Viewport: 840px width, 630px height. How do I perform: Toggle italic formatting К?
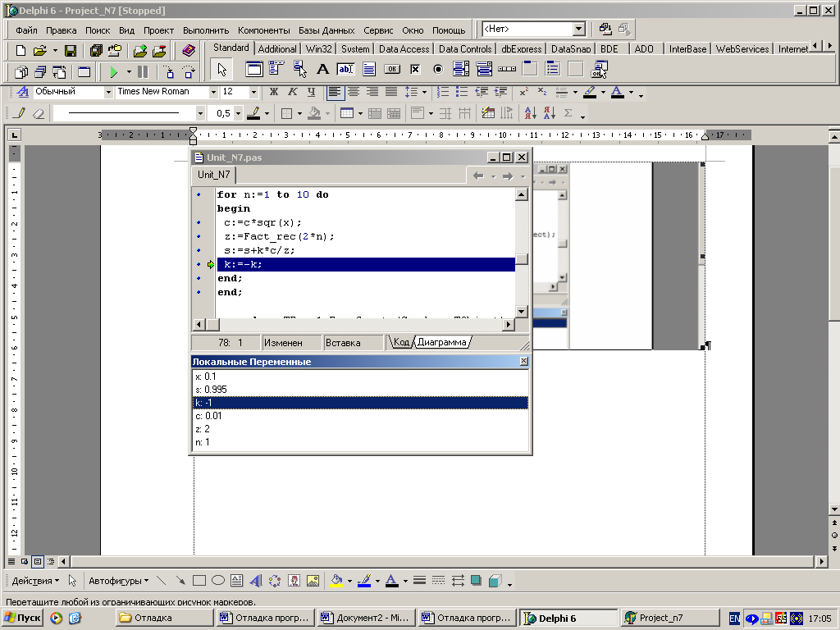tap(293, 92)
